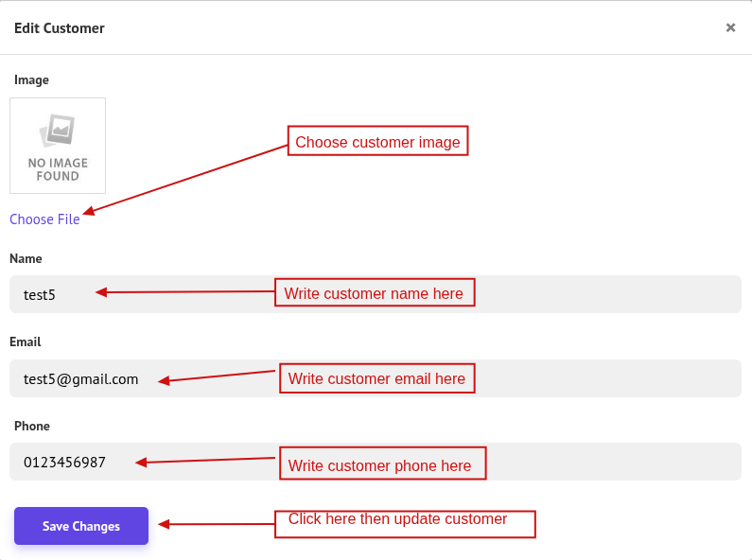Click the "Click here then update customer" note
This screenshot has width=752, height=560.
pyautogui.click(x=405, y=523)
